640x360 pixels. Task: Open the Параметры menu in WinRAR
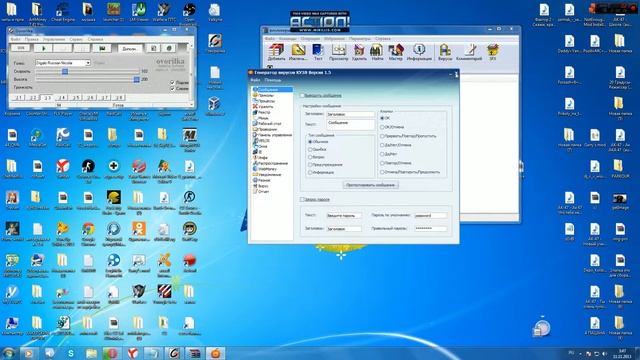[x=360, y=39]
